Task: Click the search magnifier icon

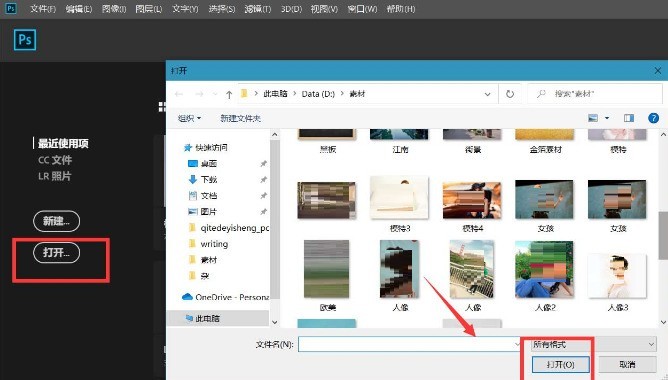Action: 541,93
